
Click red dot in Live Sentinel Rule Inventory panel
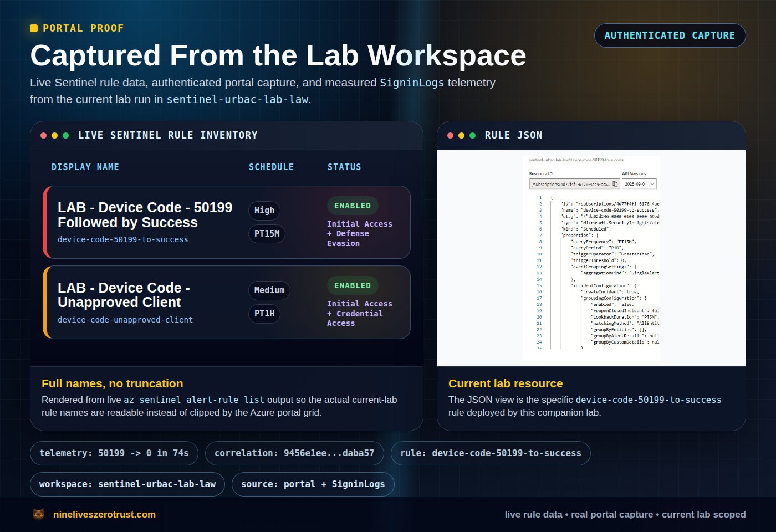[x=44, y=135]
